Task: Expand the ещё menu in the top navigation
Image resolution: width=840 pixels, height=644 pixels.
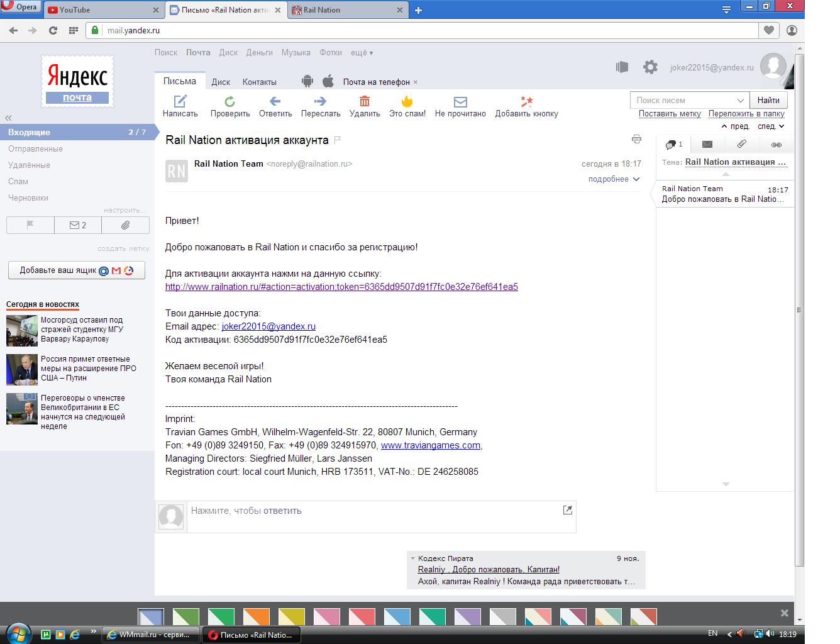Action: [362, 53]
